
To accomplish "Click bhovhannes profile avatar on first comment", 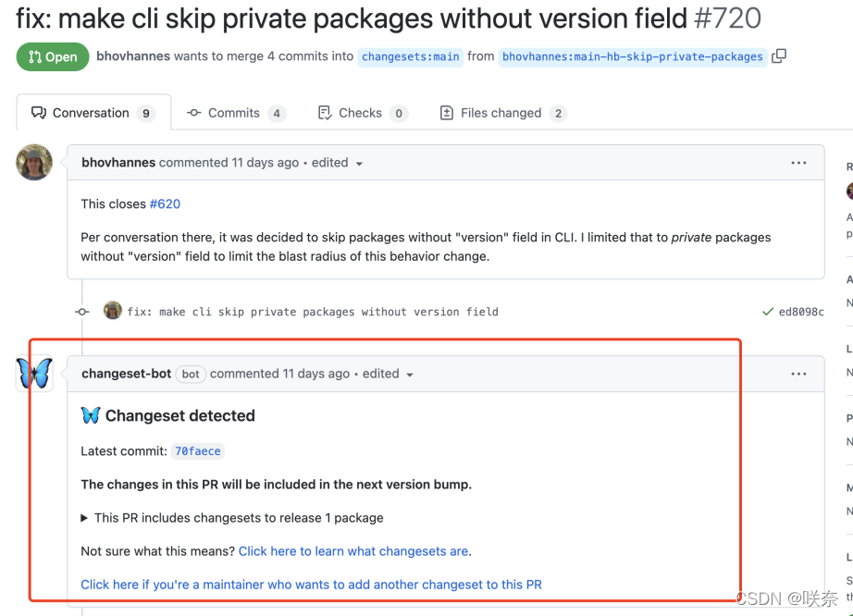I will 34,163.
